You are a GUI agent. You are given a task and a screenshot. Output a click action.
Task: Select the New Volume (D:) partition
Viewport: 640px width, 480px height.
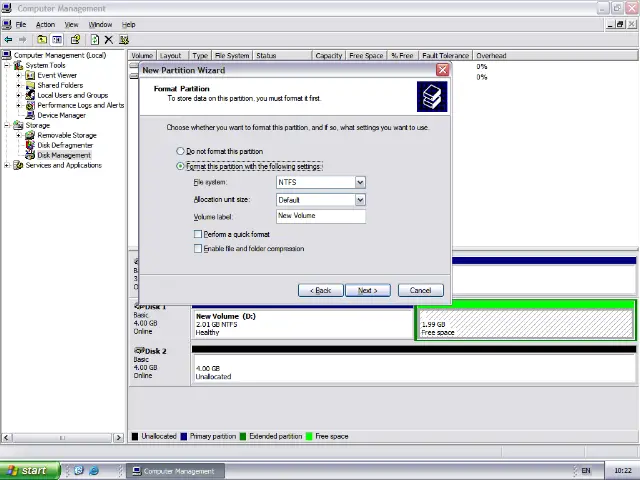coord(302,321)
